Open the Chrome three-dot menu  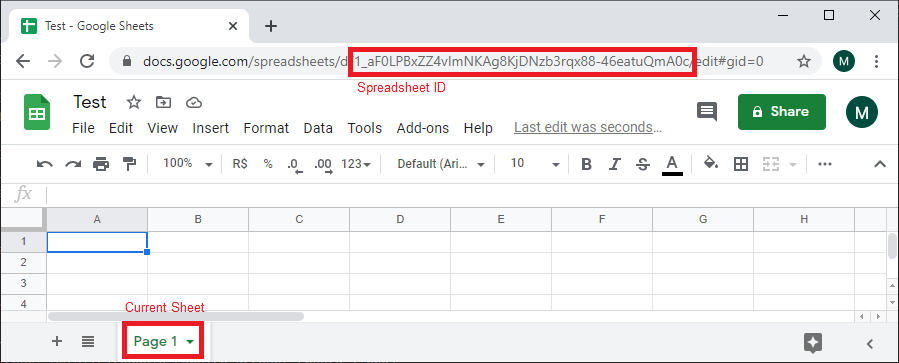pos(876,61)
